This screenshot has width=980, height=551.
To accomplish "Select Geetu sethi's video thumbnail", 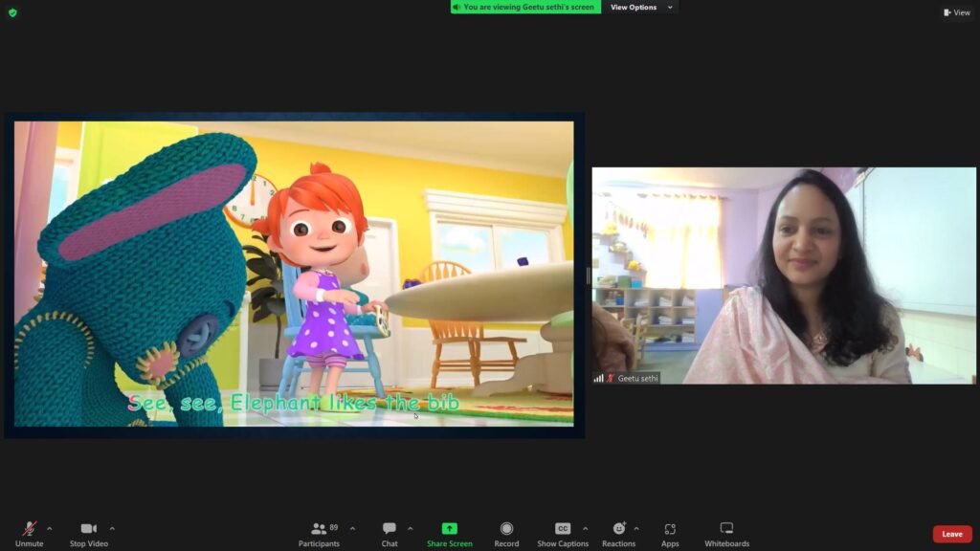I will [784, 275].
